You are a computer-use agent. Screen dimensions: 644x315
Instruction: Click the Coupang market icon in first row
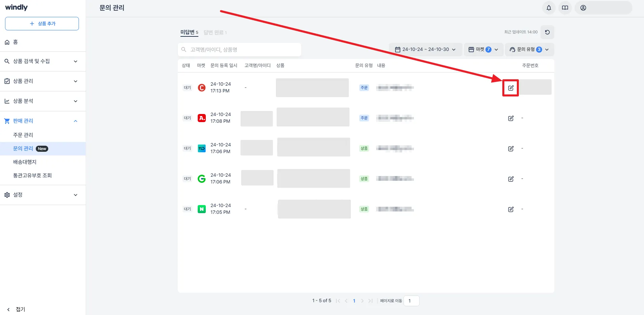[x=202, y=88]
